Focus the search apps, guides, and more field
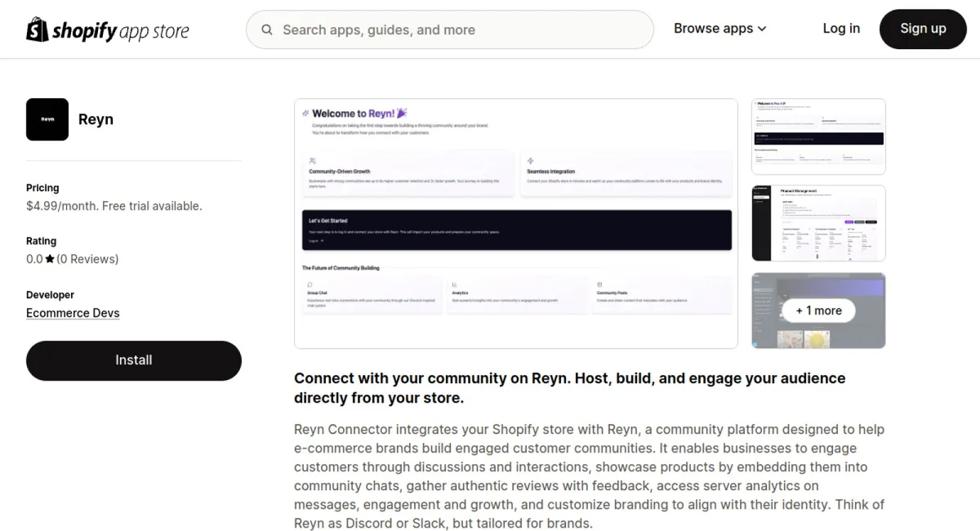The height and width of the screenshot is (531, 980). [x=457, y=29]
